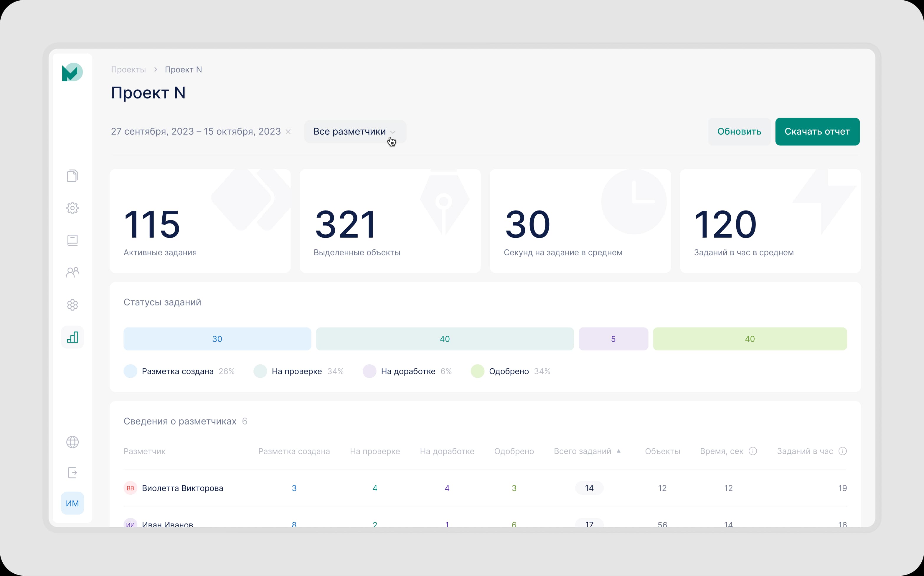Click the Скачать отчет button

pos(817,131)
